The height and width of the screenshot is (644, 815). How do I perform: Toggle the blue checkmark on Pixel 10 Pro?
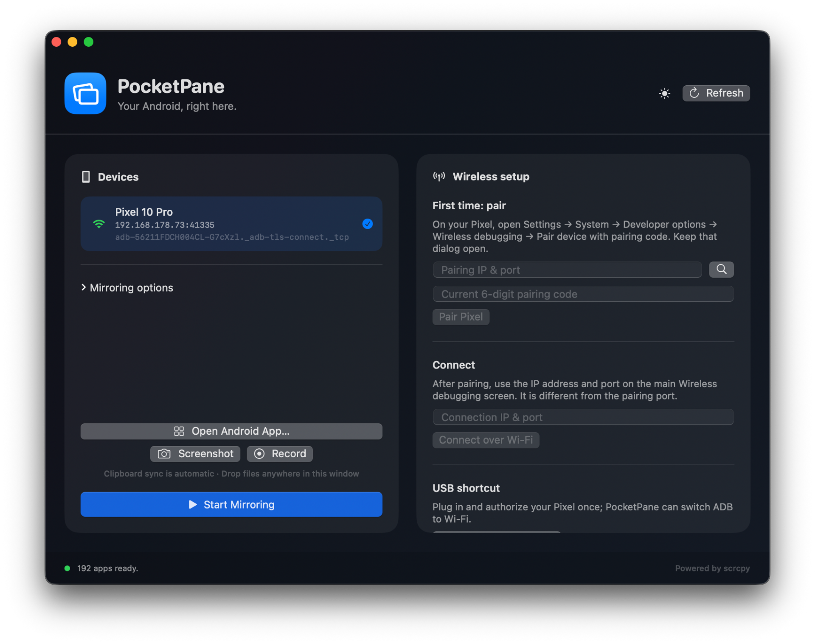coord(367,224)
